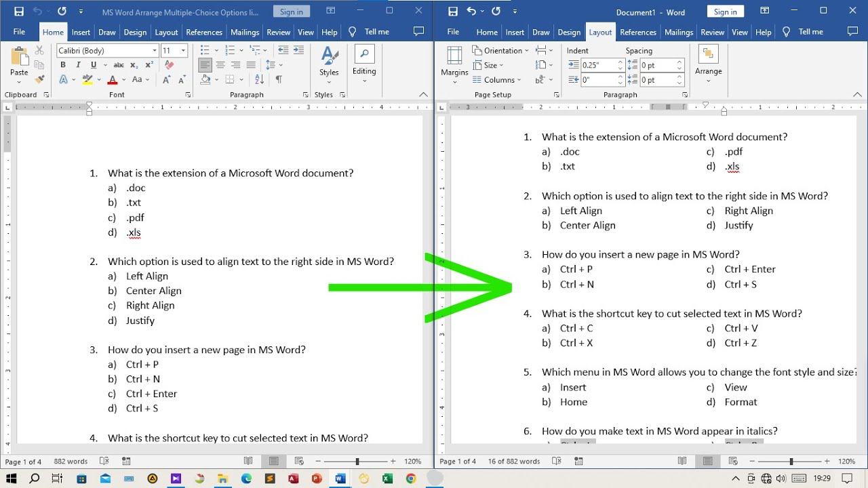Increase indent in the left window ribbon
Image resolution: width=868 pixels, height=488 pixels.
point(298,51)
